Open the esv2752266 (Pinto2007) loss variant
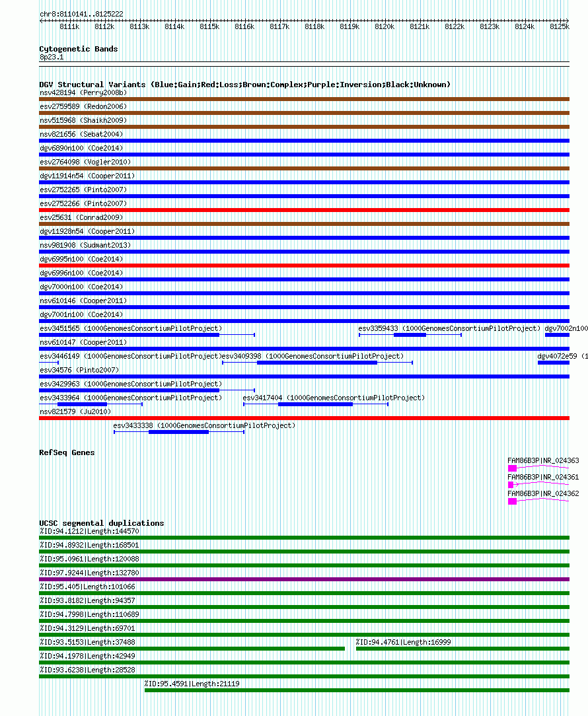 point(305,210)
